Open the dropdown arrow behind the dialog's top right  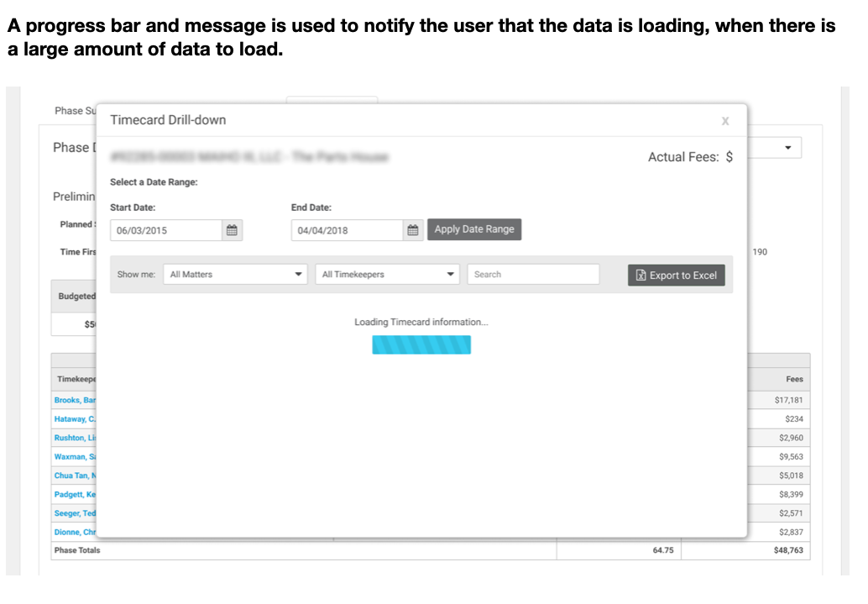click(x=787, y=148)
